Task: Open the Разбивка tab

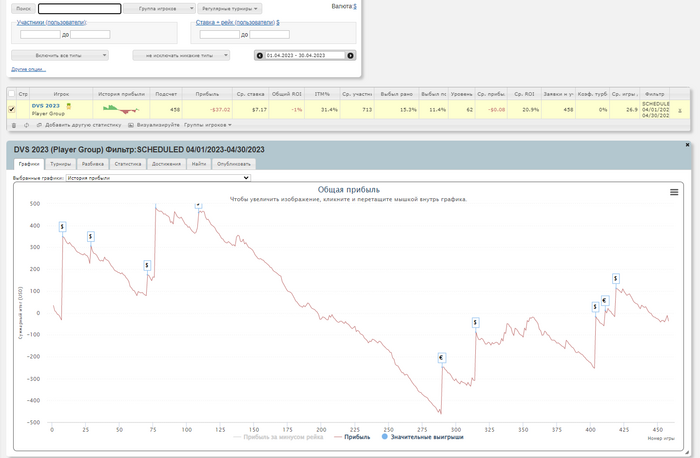Action: tap(93, 164)
